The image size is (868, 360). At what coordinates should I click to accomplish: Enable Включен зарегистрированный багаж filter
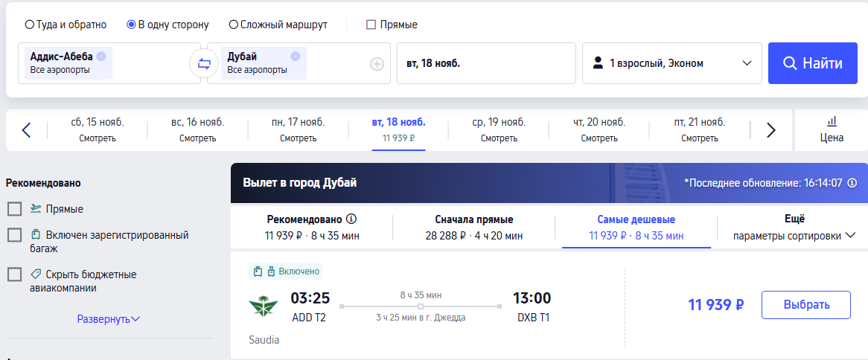pyautogui.click(x=15, y=234)
